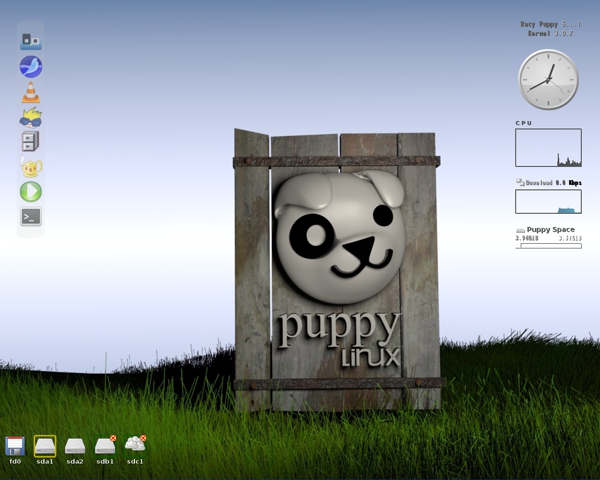The width and height of the screenshot is (600, 480).
Task: Click the Puppy Space usage bar
Action: pyautogui.click(x=548, y=246)
